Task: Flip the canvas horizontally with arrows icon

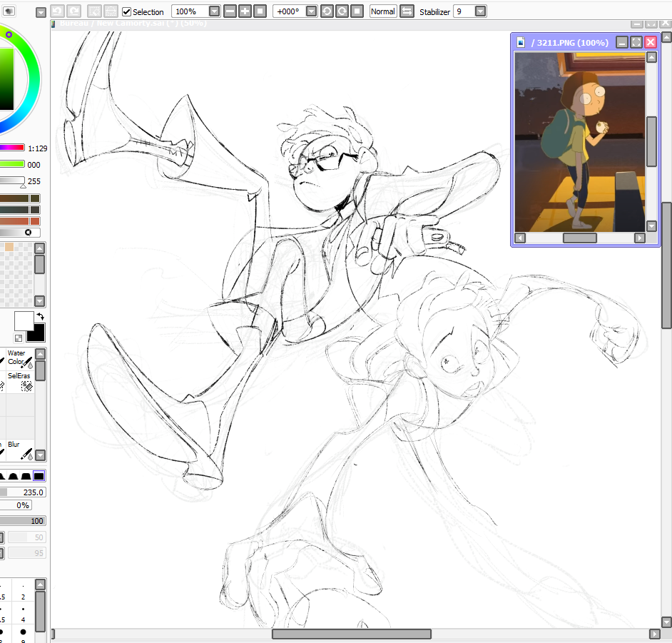Action: [x=407, y=11]
